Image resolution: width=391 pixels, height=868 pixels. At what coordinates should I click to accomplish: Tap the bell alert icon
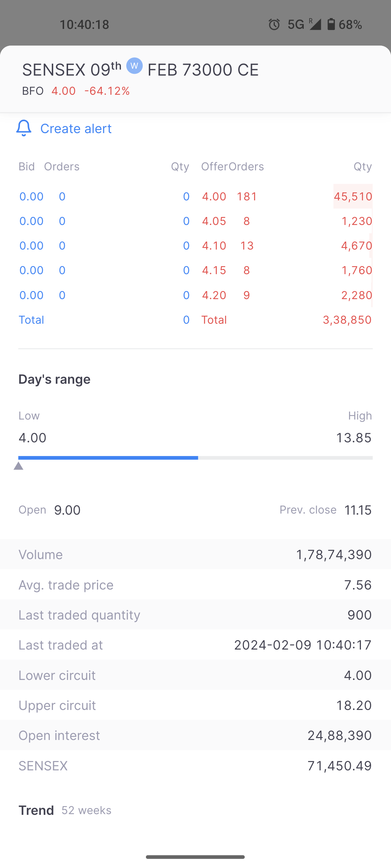coord(24,128)
